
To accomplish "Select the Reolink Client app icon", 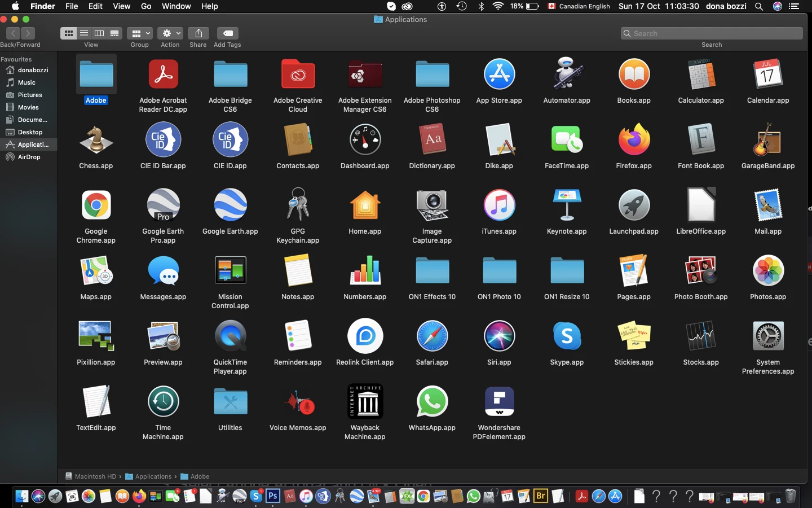I will tap(365, 336).
